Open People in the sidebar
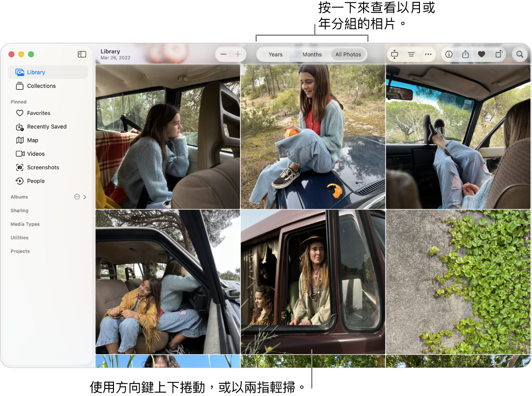This screenshot has width=532, height=396. coord(48,181)
